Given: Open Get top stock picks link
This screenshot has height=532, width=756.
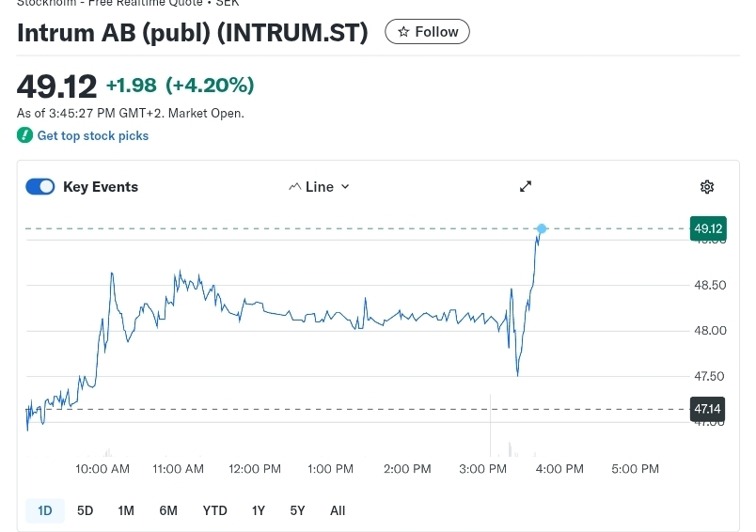Looking at the screenshot, I should click(92, 135).
